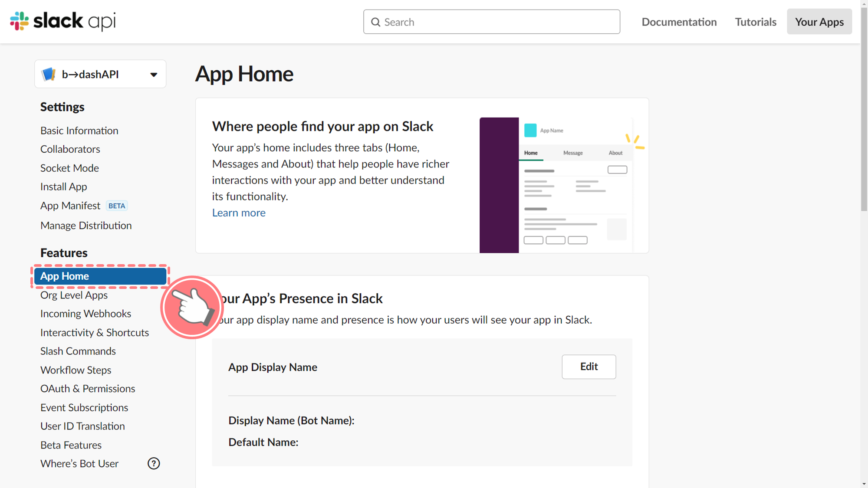This screenshot has width=868, height=488.
Task: Open Interactivity & Shortcuts feature
Action: point(95,332)
